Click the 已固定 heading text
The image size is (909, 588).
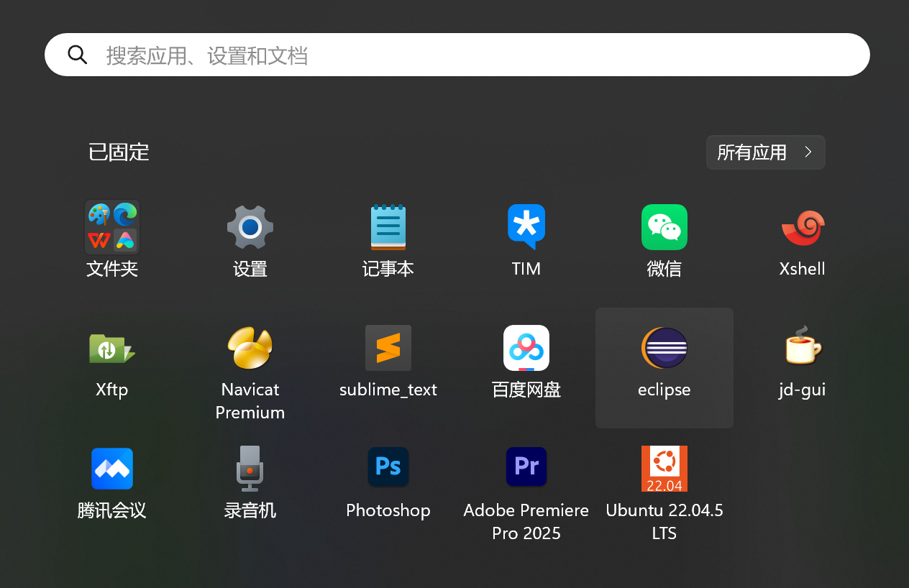point(119,152)
